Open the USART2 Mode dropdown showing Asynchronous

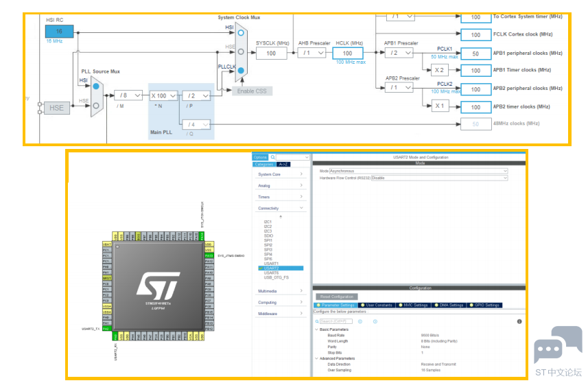[x=418, y=171]
